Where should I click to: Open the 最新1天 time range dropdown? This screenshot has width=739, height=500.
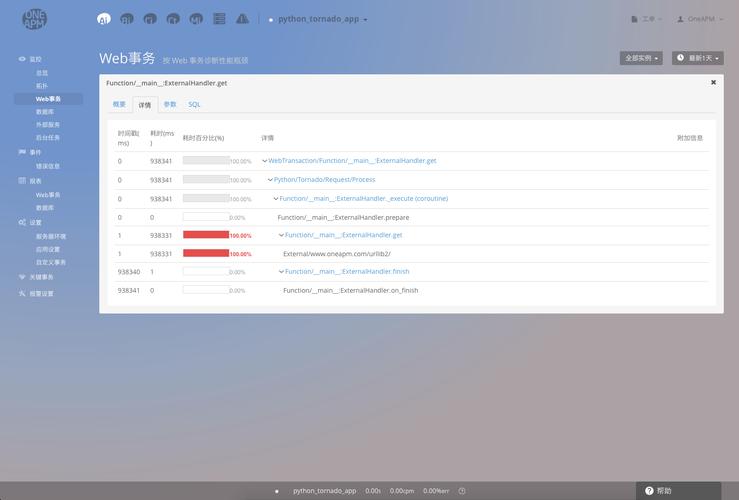697,58
